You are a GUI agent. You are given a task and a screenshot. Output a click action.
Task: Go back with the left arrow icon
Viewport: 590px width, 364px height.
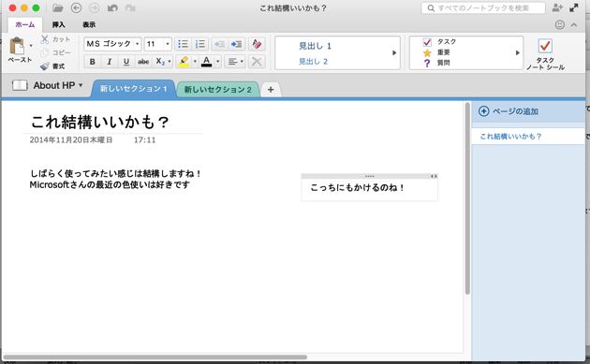pyautogui.click(x=77, y=7)
